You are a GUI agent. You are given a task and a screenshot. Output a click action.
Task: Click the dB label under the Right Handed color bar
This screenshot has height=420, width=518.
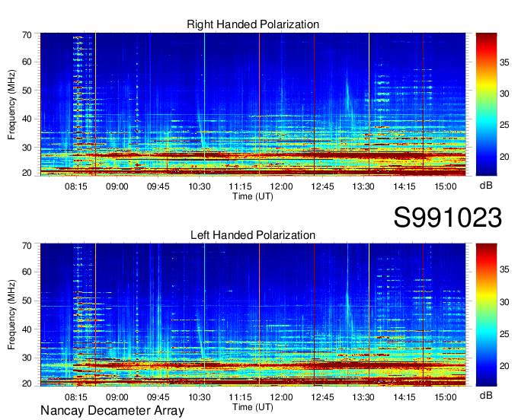coord(486,186)
